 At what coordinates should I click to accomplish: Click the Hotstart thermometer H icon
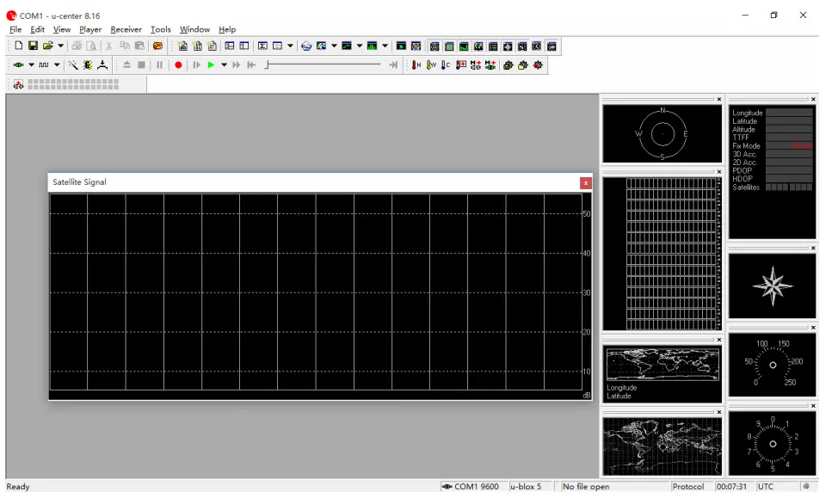click(416, 65)
